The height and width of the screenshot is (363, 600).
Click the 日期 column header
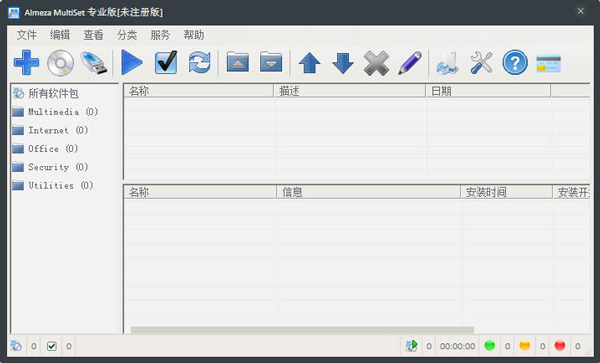tap(488, 91)
